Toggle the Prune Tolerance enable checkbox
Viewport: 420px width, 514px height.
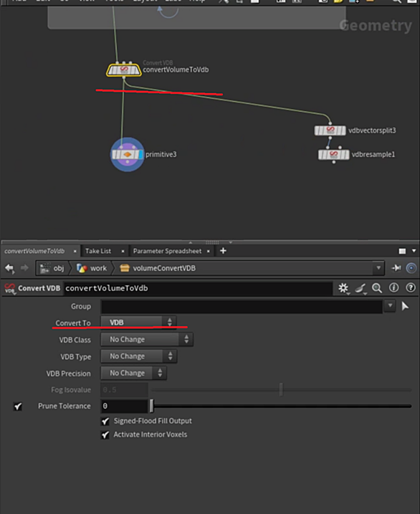pyautogui.click(x=18, y=406)
